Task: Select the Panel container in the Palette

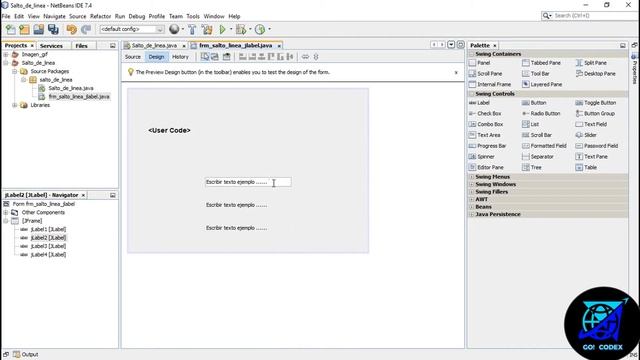Action: 480,63
